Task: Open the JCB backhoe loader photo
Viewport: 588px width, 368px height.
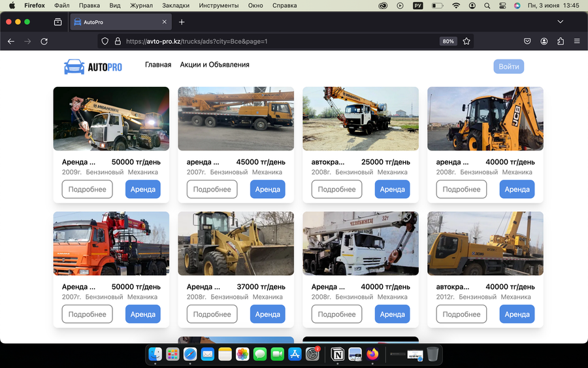Action: [485, 118]
